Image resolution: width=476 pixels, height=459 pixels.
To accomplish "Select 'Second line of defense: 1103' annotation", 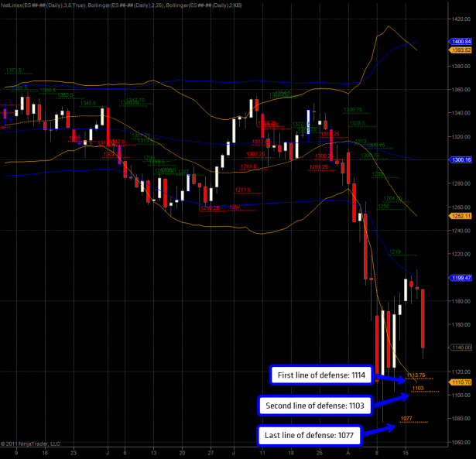I will (316, 405).
